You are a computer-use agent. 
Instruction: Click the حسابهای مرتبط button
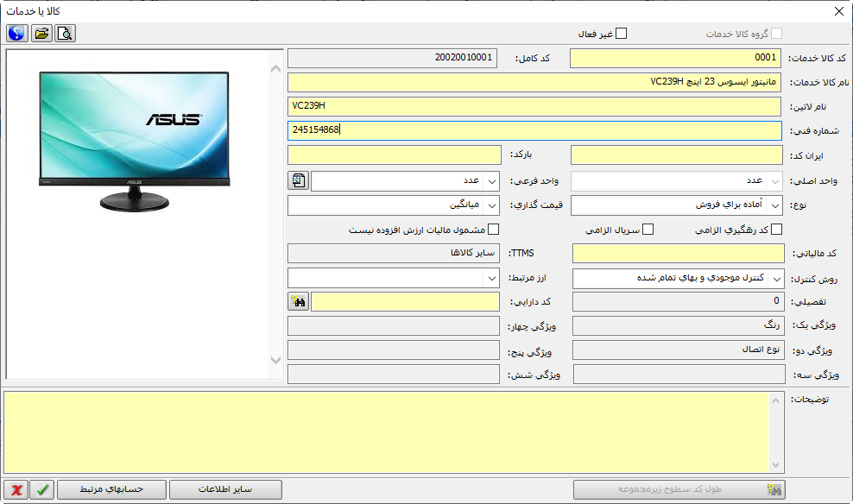coord(111,489)
